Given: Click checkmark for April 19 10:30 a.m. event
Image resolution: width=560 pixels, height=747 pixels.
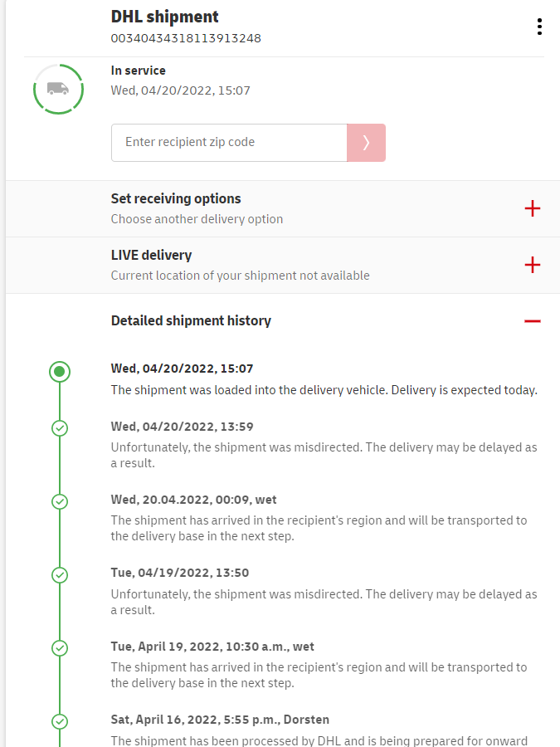Looking at the screenshot, I should [59, 647].
